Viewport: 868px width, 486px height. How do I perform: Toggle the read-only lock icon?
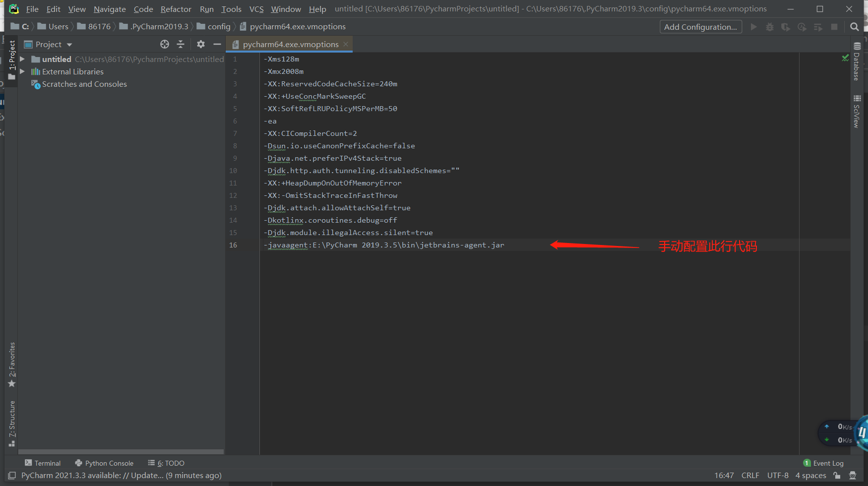pos(837,475)
